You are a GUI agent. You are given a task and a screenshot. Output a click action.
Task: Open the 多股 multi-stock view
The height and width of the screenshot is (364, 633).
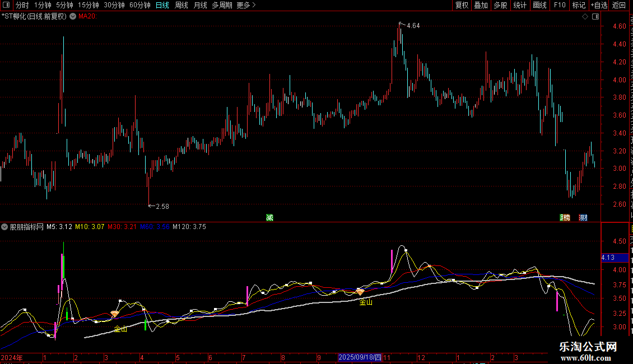click(501, 5)
